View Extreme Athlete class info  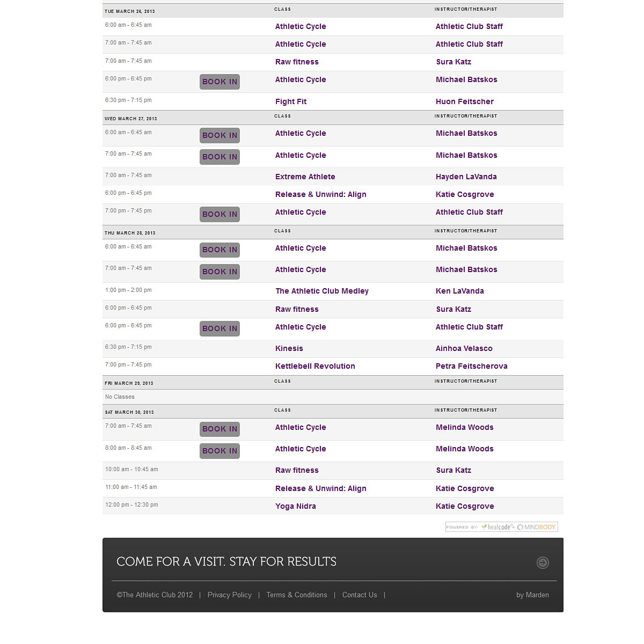pyautogui.click(x=305, y=177)
